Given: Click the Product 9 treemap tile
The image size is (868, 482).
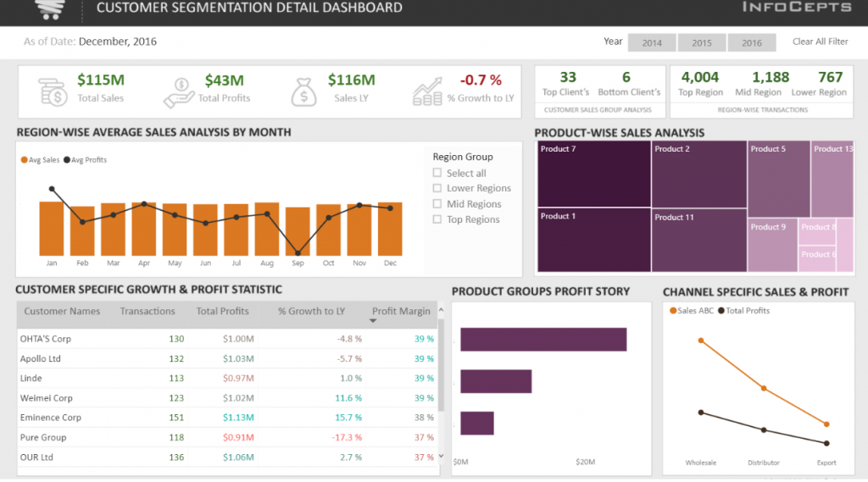Looking at the screenshot, I should pos(773,245).
